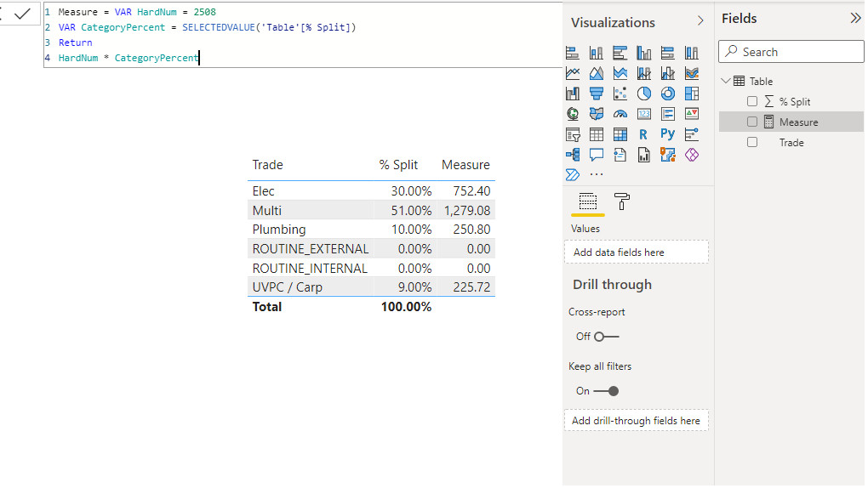
Task: Collapse the Visualizations pane chevron
Action: (700, 21)
